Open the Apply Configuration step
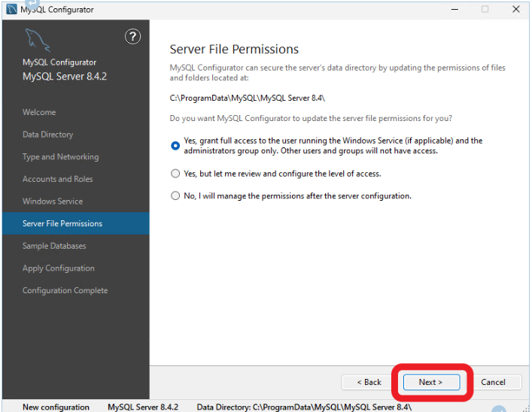The image size is (532, 412). [59, 268]
